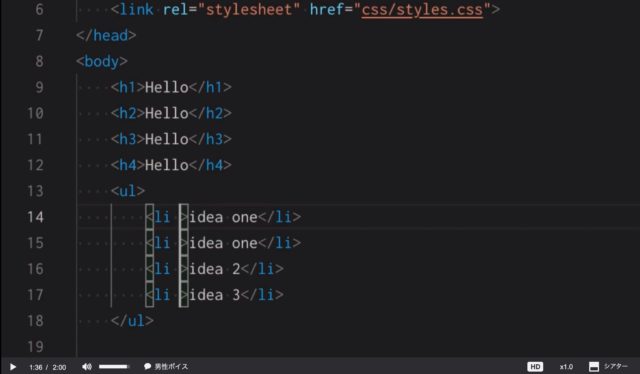This screenshot has height=374, width=640.
Task: Click line number 19 in the gutter
Action: (x=36, y=347)
